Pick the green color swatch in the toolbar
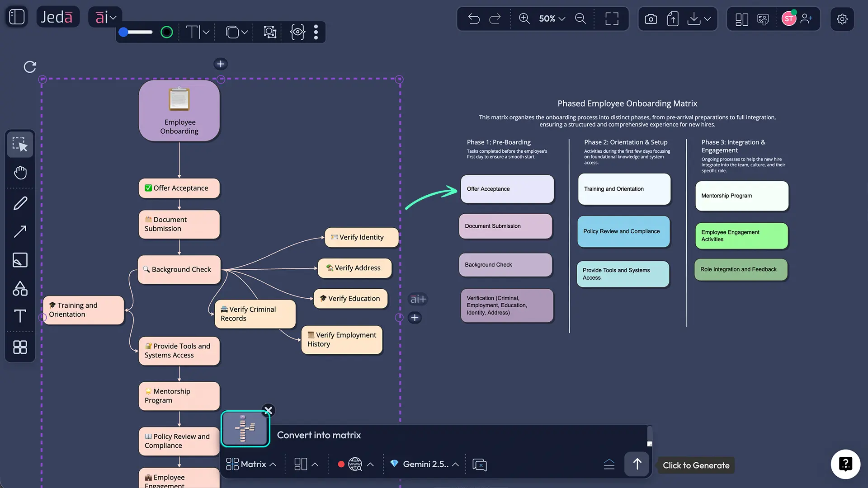Screen dimensions: 868x488 tap(166, 32)
